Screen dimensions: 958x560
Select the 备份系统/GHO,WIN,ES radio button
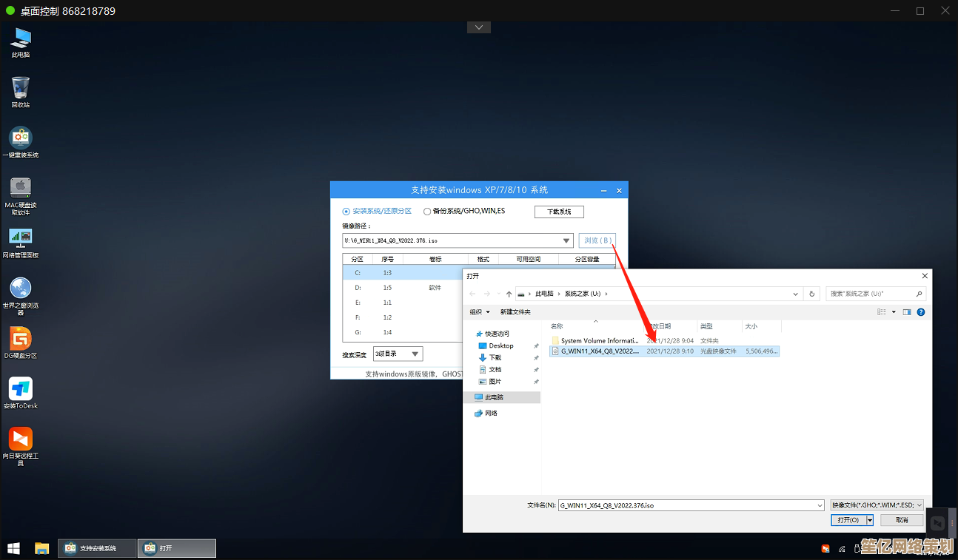click(427, 212)
